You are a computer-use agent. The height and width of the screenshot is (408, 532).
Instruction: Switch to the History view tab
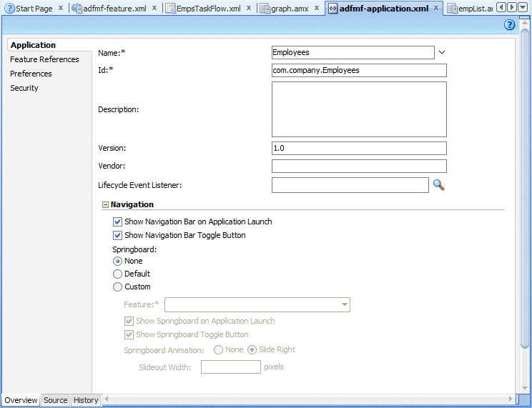click(x=86, y=400)
